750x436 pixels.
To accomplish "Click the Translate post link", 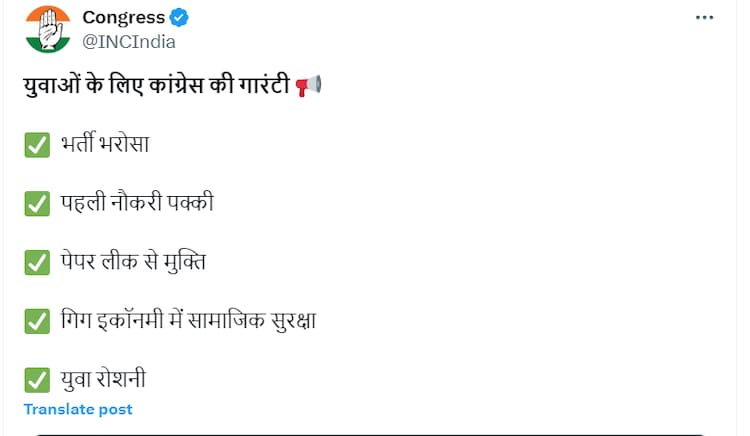I will 78,409.
